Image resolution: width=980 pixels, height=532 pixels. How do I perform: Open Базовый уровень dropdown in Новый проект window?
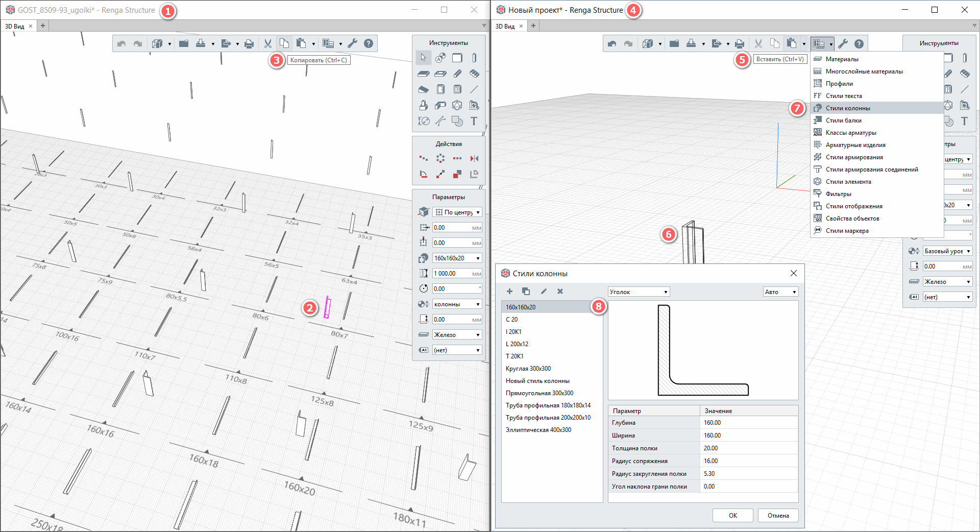[948, 251]
